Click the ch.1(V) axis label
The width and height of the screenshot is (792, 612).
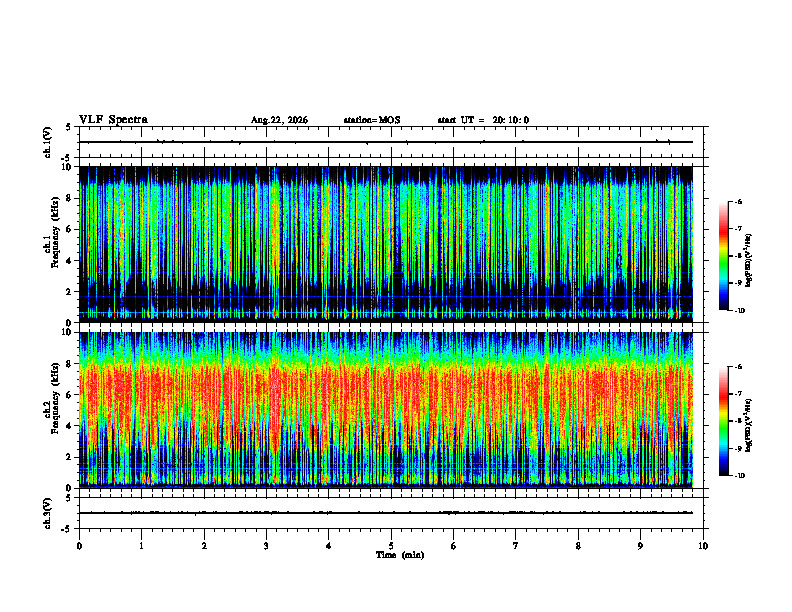click(48, 142)
